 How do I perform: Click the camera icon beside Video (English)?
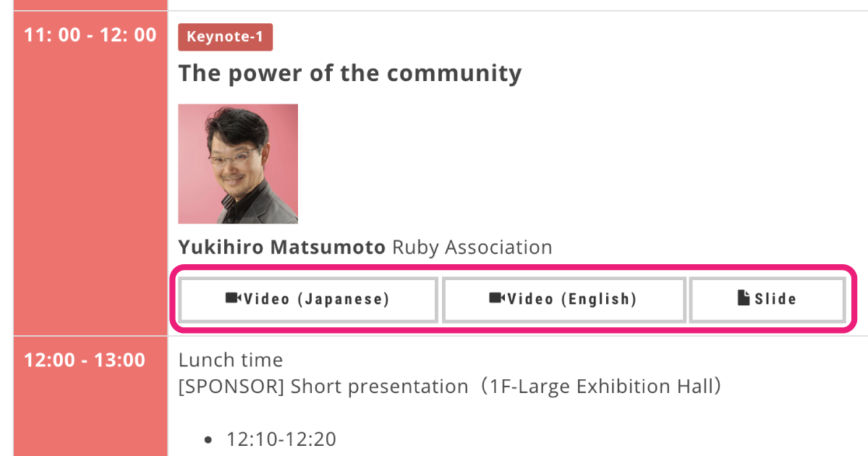point(497,299)
